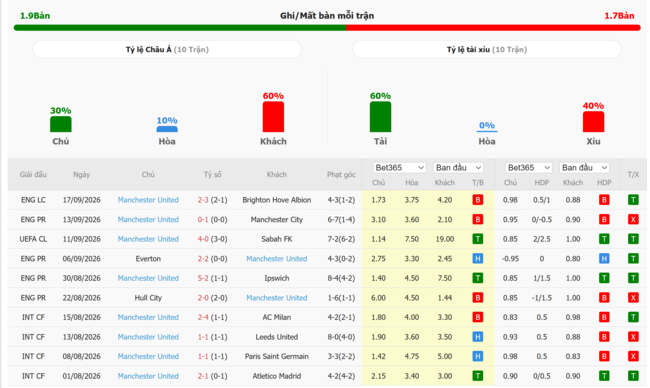Click T/B blue H badge in Leeds United row
This screenshot has height=388, width=650.
(x=478, y=337)
